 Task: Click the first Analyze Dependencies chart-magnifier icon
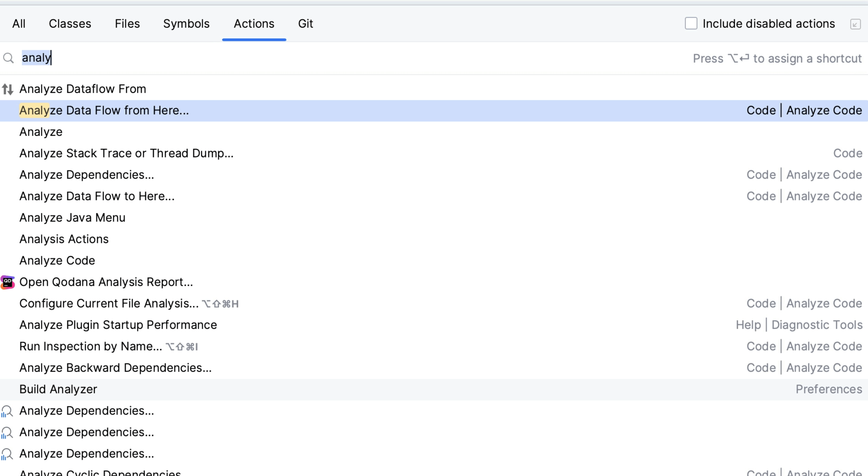pyautogui.click(x=7, y=411)
